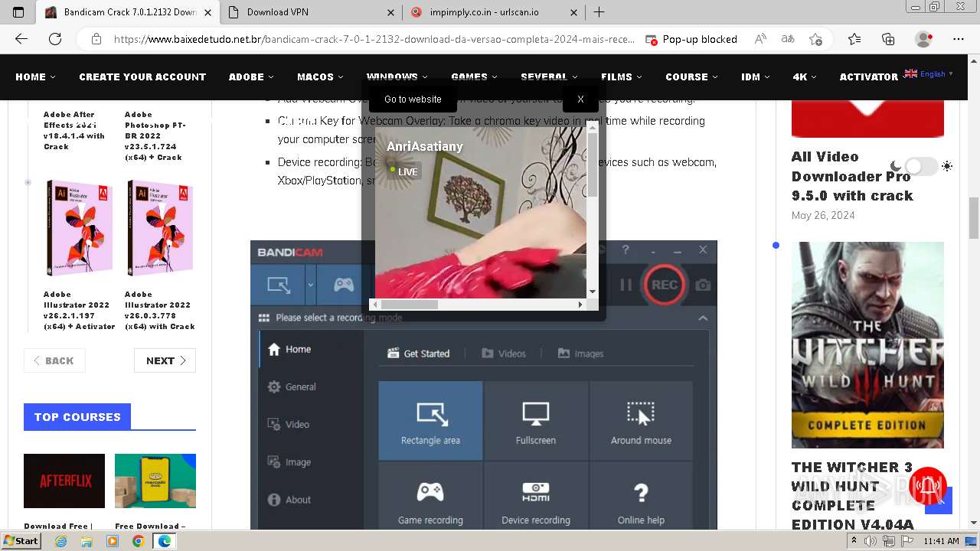Reload the page with refresh icon
Image resolution: width=980 pixels, height=551 pixels.
[55, 39]
